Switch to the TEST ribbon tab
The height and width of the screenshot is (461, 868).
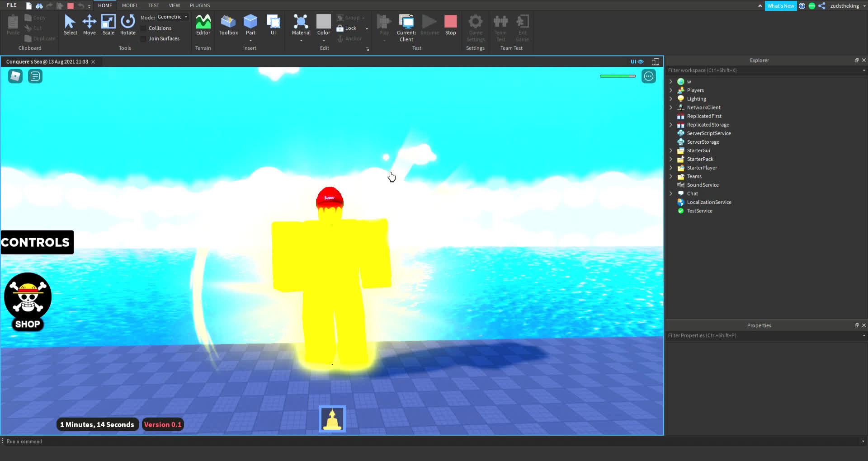(154, 5)
